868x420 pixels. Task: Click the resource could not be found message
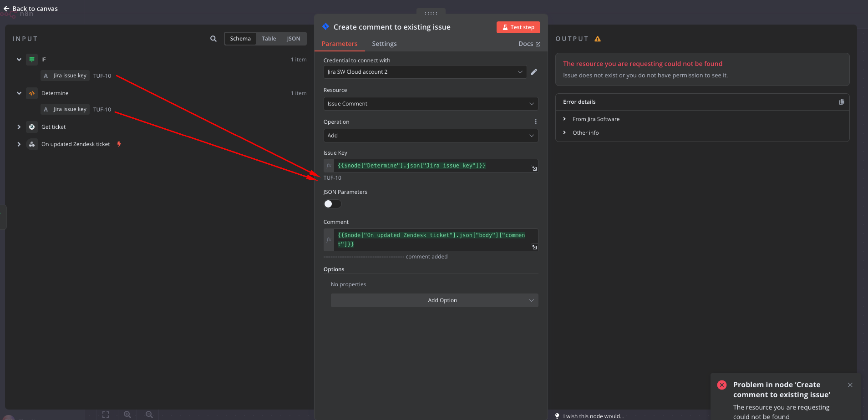pos(643,64)
